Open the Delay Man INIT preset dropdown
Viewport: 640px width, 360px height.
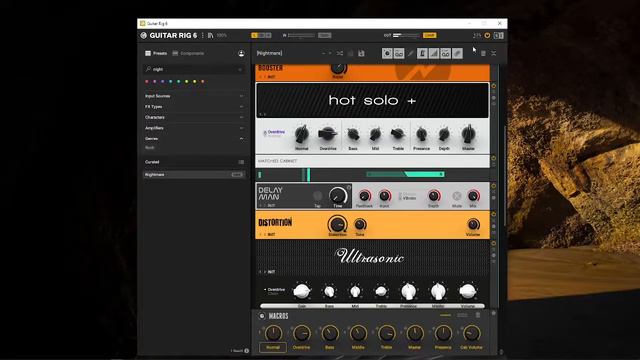(x=271, y=205)
